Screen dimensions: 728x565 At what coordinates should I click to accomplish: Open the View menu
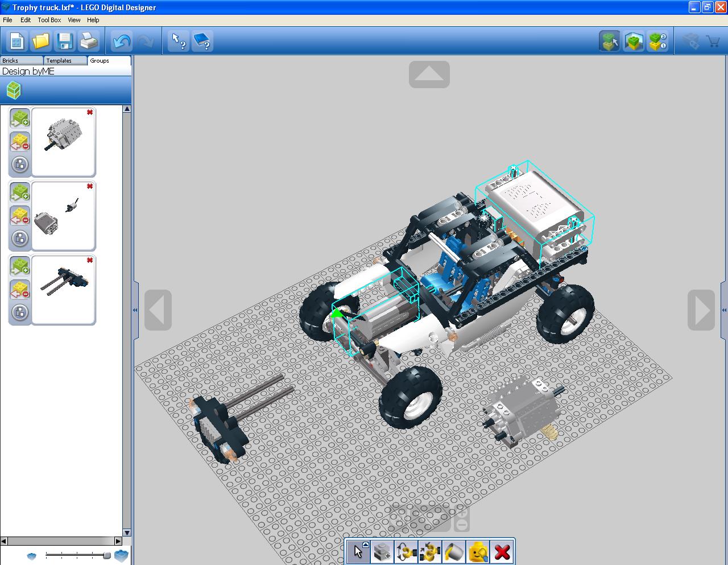(74, 20)
